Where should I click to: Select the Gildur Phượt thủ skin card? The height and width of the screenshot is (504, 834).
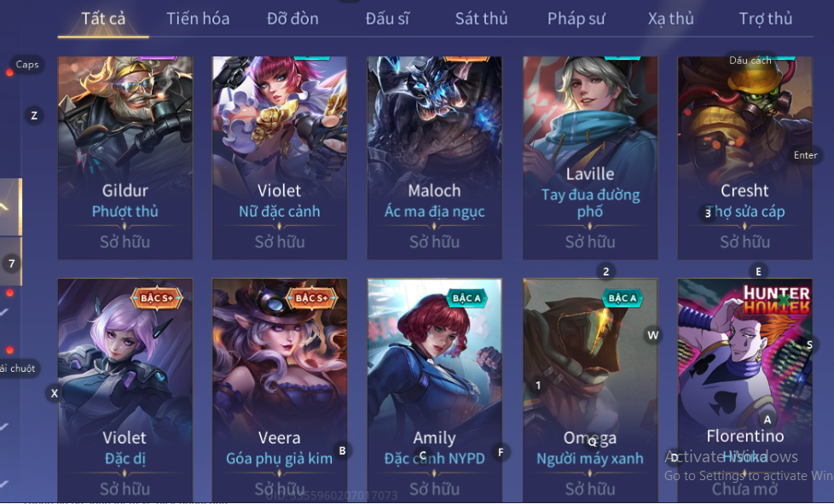[125, 158]
